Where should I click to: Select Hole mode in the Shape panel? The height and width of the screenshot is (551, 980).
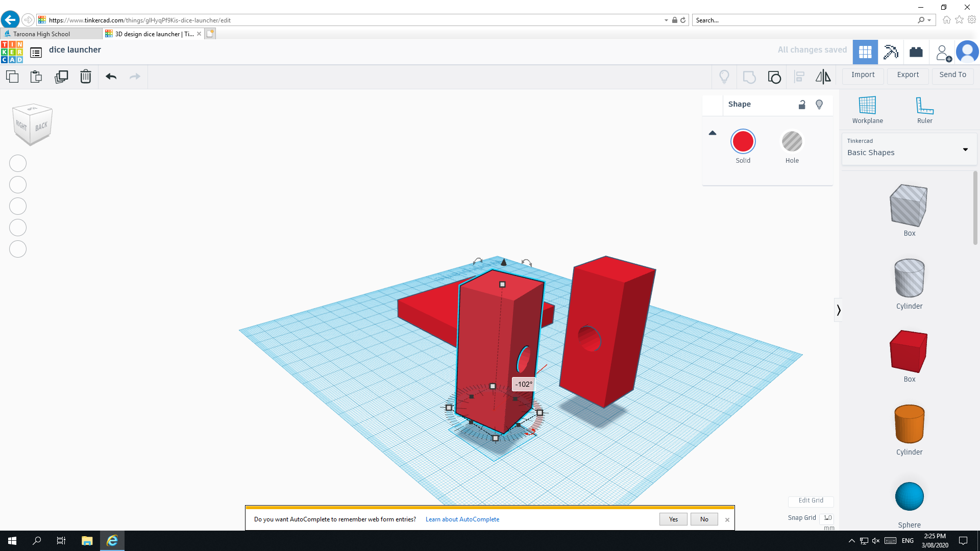click(792, 141)
